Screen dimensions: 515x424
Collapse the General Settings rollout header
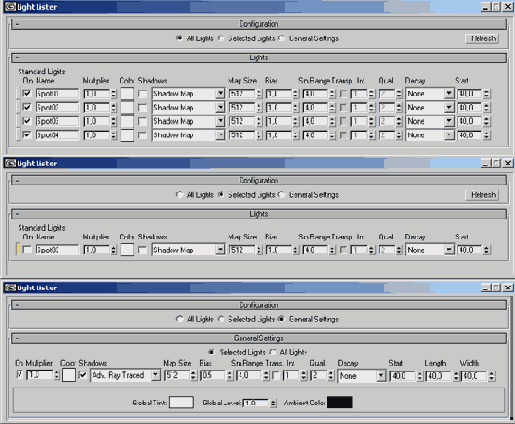point(17,338)
